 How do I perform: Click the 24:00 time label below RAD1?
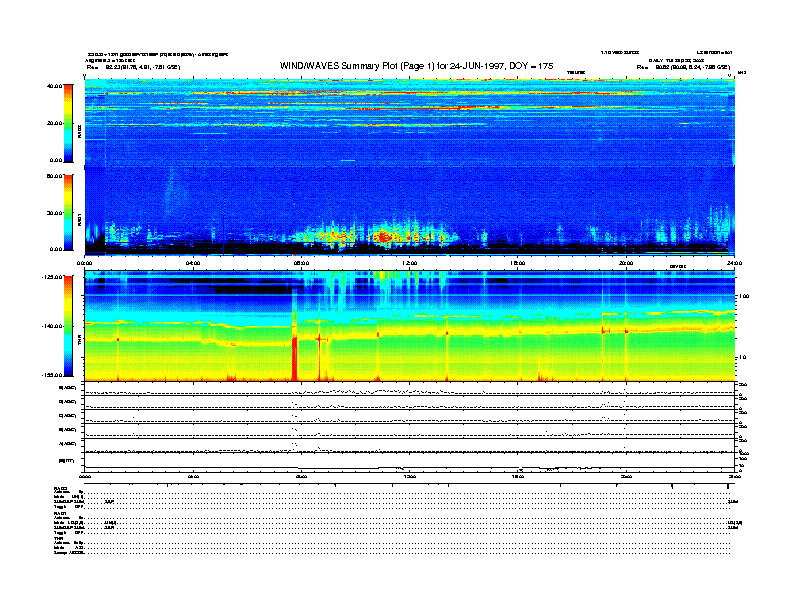click(734, 263)
